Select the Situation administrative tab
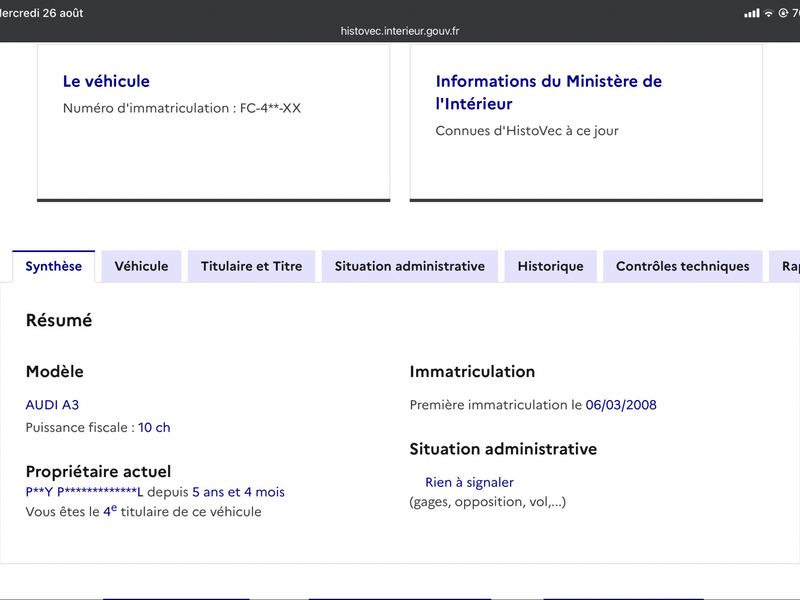 click(410, 266)
